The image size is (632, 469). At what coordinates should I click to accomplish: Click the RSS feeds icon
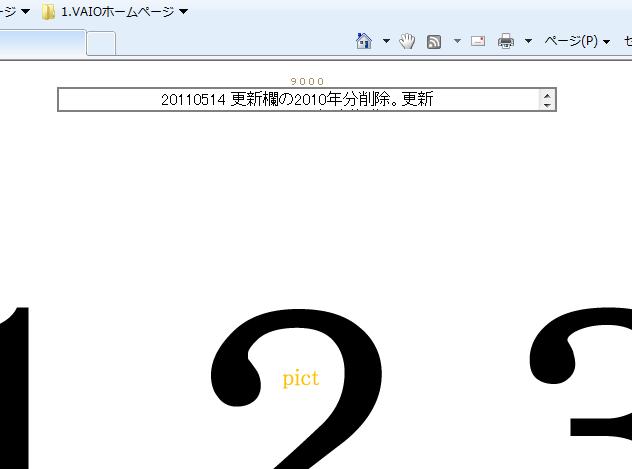[434, 42]
